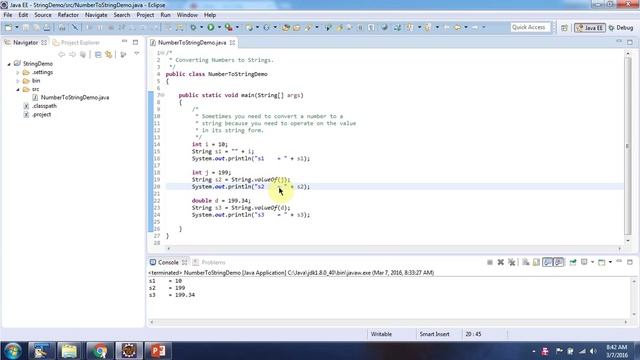Click Remove All Terminated Launches in Console
This screenshot has height=360, width=640.
point(511,262)
